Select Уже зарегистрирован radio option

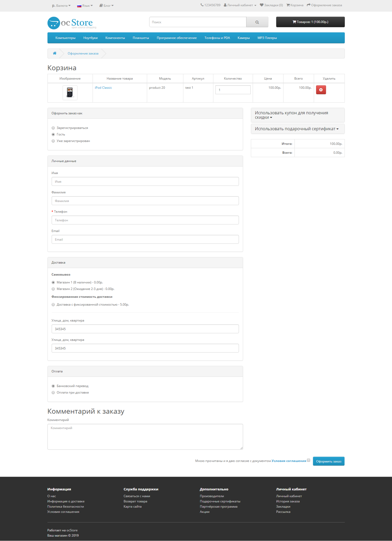53,141
